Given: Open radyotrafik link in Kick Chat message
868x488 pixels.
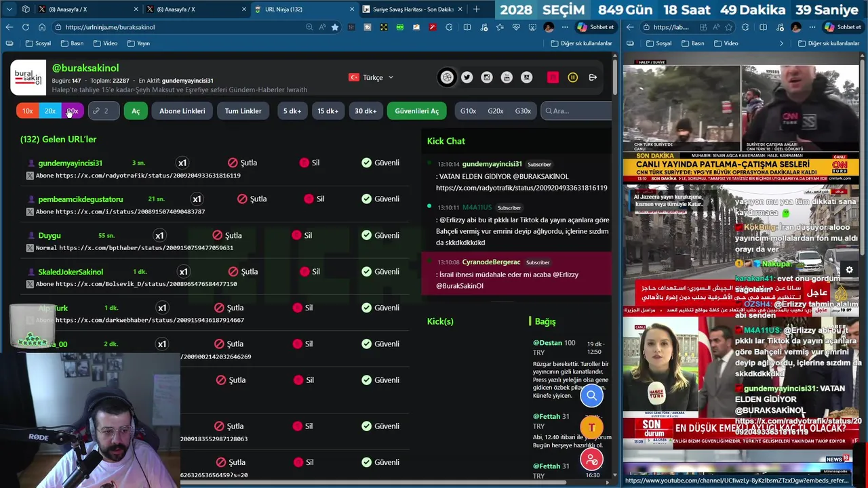Looking at the screenshot, I should 521,188.
